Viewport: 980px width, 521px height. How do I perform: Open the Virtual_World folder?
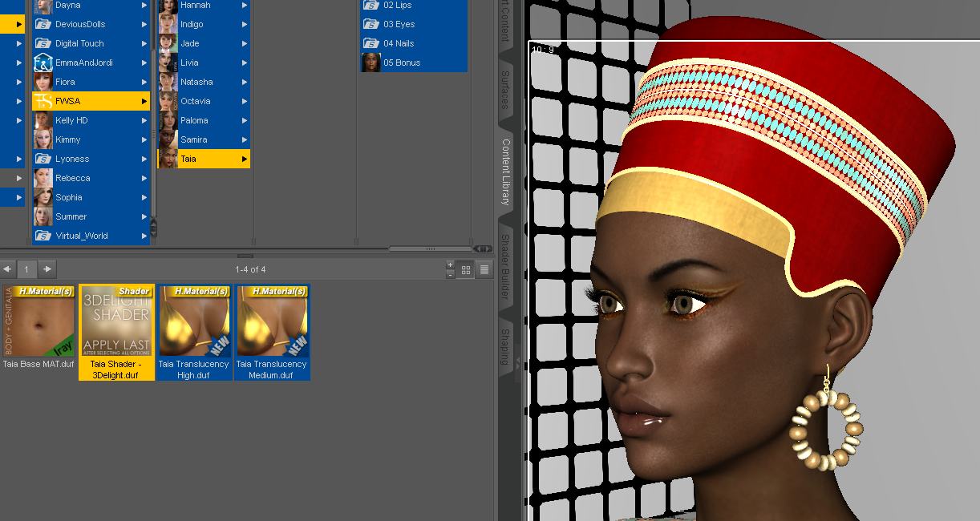(x=91, y=236)
